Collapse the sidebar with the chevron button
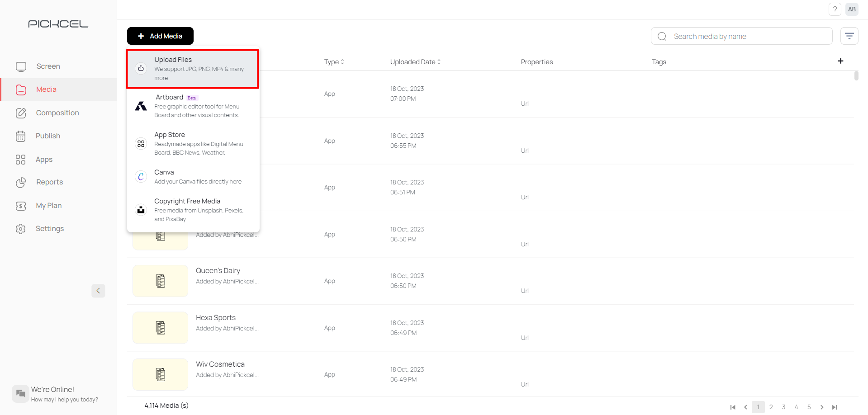 [98, 291]
